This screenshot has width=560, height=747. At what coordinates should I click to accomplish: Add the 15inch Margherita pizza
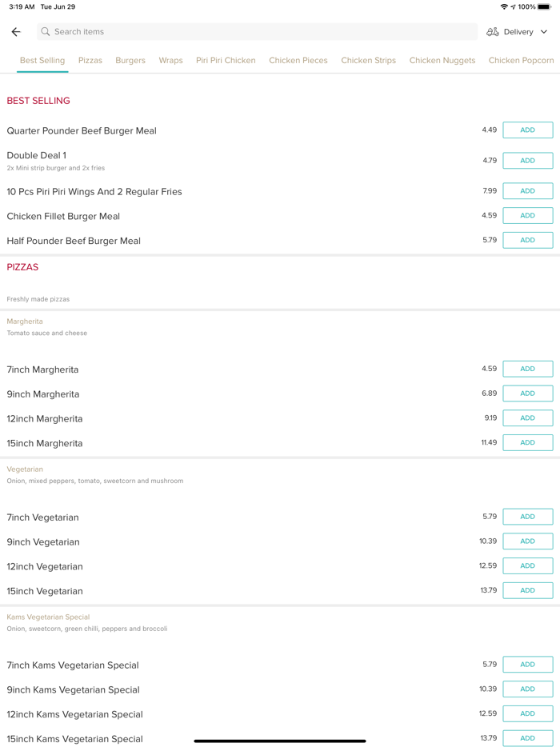pyautogui.click(x=527, y=442)
